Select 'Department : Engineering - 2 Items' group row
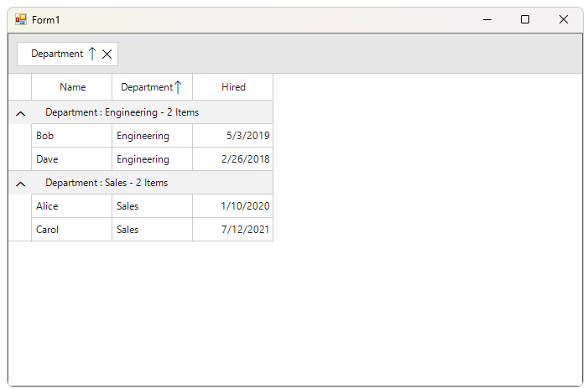Viewport: 588px width, 389px height. [x=141, y=112]
